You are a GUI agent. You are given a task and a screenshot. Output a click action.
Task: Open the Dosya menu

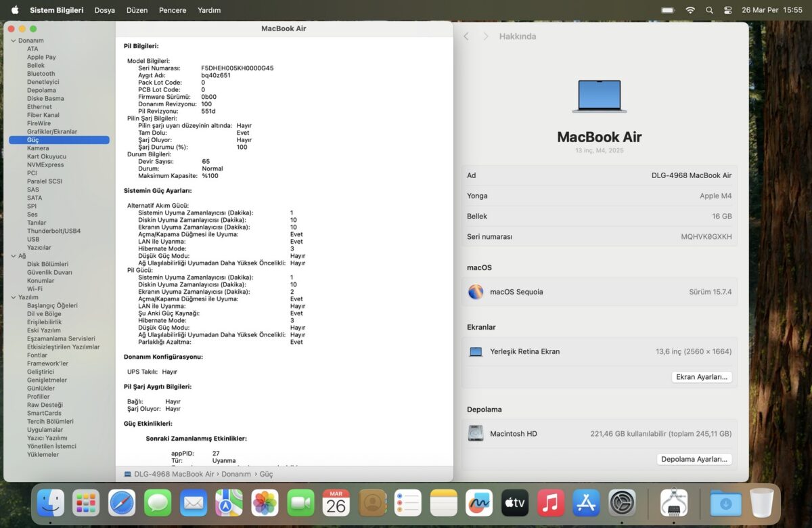click(x=104, y=10)
